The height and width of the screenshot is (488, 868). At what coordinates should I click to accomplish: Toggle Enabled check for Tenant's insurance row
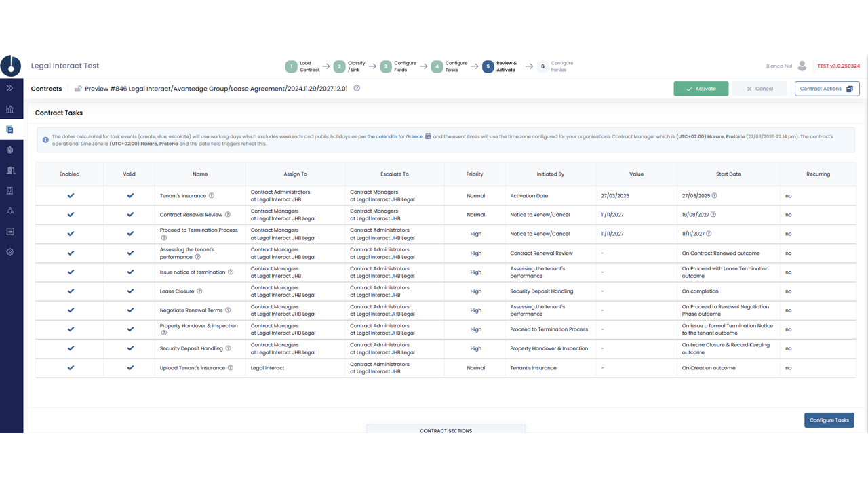[71, 196]
